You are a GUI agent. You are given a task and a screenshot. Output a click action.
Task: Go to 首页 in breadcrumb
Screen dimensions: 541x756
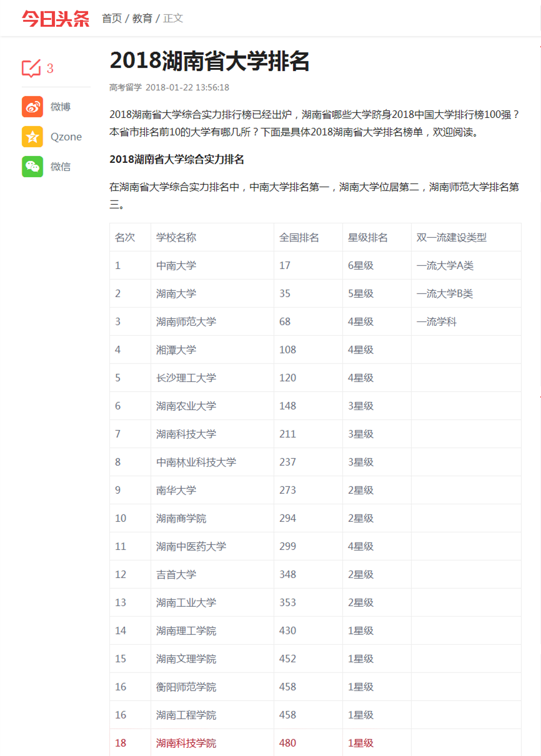point(112,18)
